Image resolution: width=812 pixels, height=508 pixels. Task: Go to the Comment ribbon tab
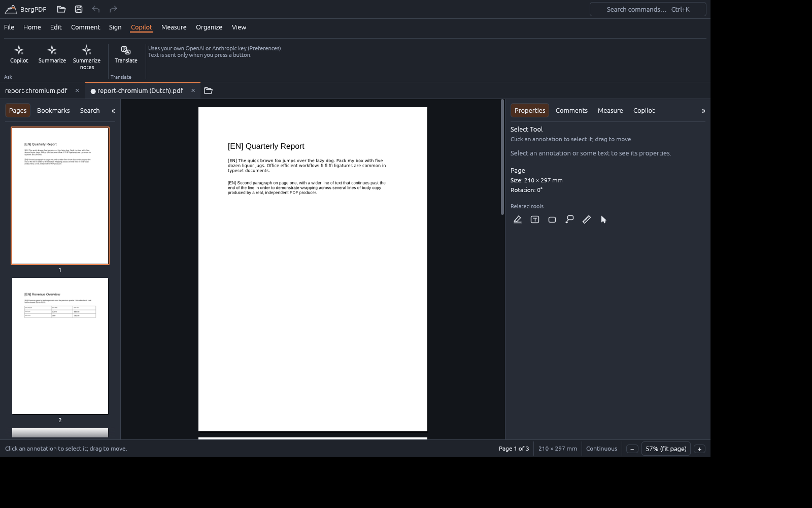click(85, 27)
